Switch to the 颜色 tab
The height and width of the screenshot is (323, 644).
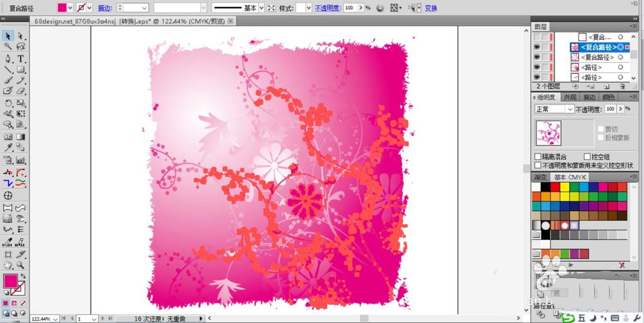[x=609, y=97]
